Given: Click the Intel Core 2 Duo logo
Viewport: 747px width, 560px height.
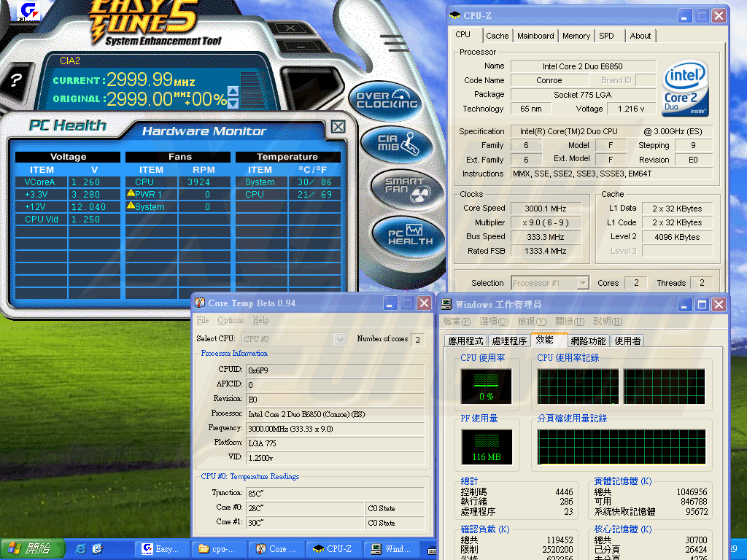Looking at the screenshot, I should click(685, 88).
